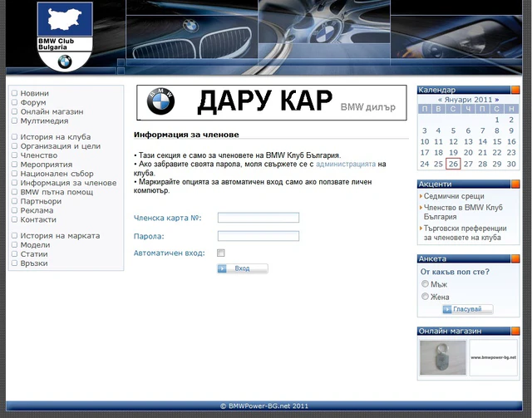
Task: Open BMW пътна помощ menu item
Action: [57, 192]
